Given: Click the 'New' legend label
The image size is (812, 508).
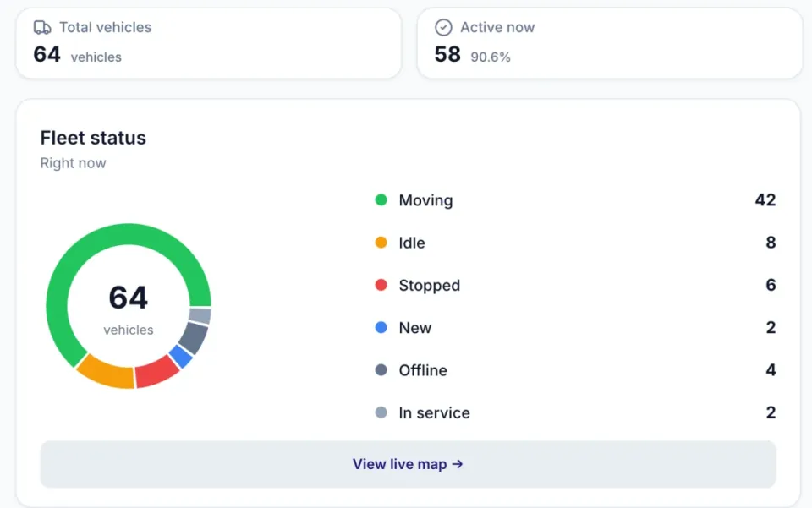Looking at the screenshot, I should point(414,327).
